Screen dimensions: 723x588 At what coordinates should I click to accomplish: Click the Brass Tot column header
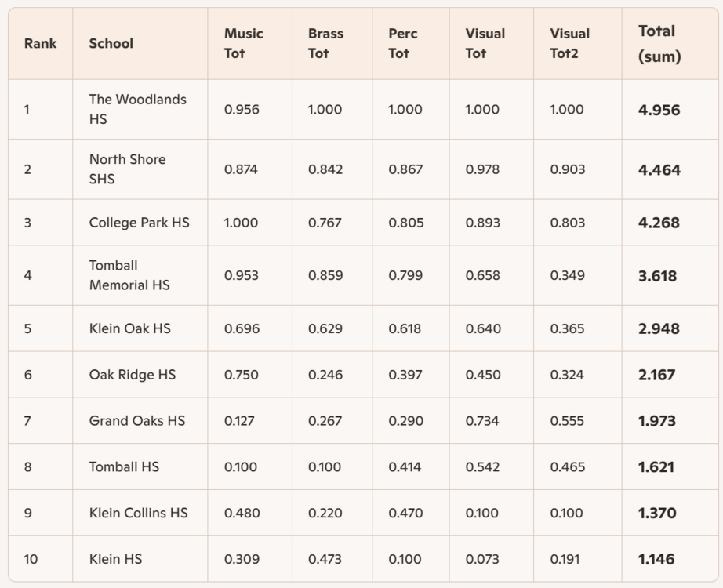coord(325,44)
